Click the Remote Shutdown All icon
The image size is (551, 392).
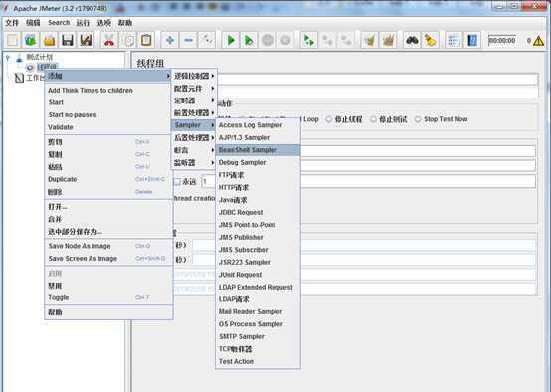click(x=346, y=40)
